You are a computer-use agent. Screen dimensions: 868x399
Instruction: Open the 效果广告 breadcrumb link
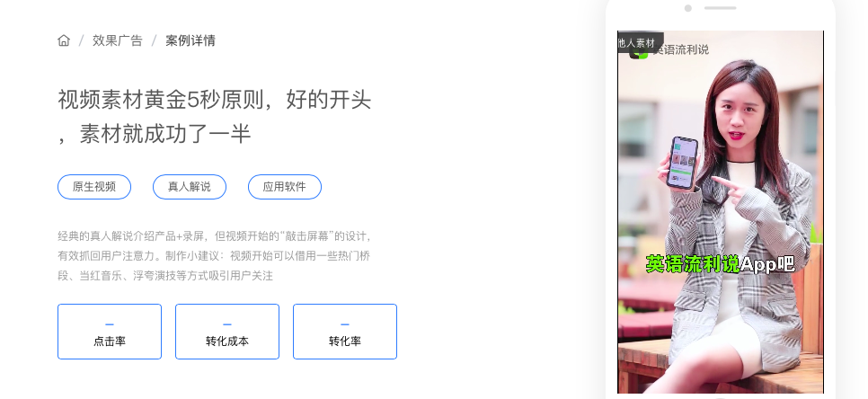(x=118, y=40)
